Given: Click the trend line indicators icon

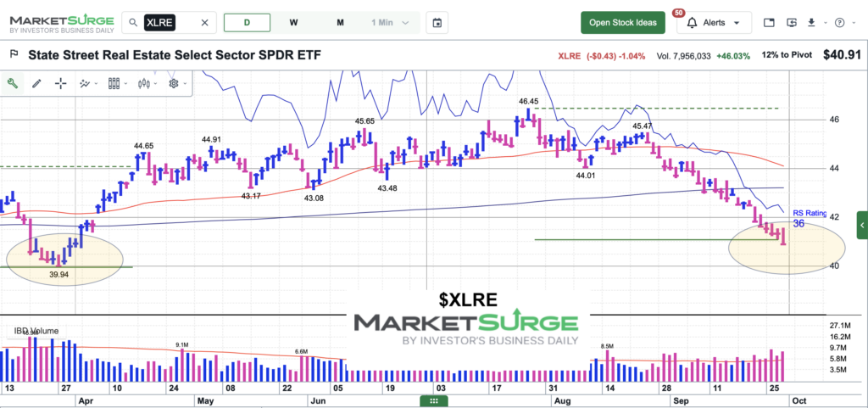Looking at the screenshot, I should tap(85, 84).
